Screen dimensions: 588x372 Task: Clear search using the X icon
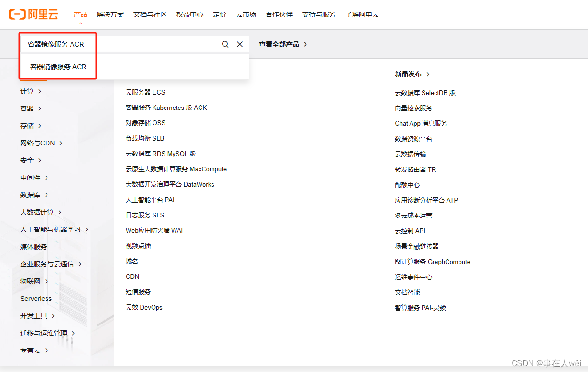[x=240, y=44]
